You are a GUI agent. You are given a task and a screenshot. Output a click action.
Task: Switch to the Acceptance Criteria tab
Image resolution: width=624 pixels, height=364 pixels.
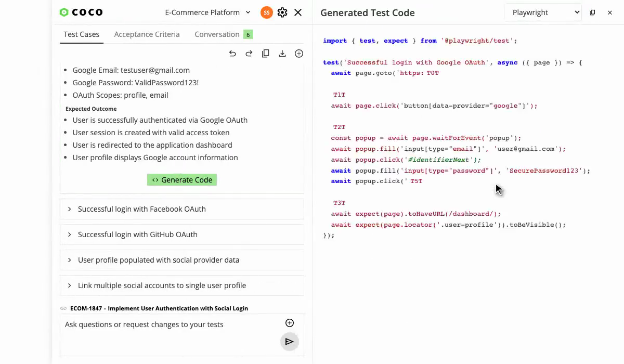[147, 34]
